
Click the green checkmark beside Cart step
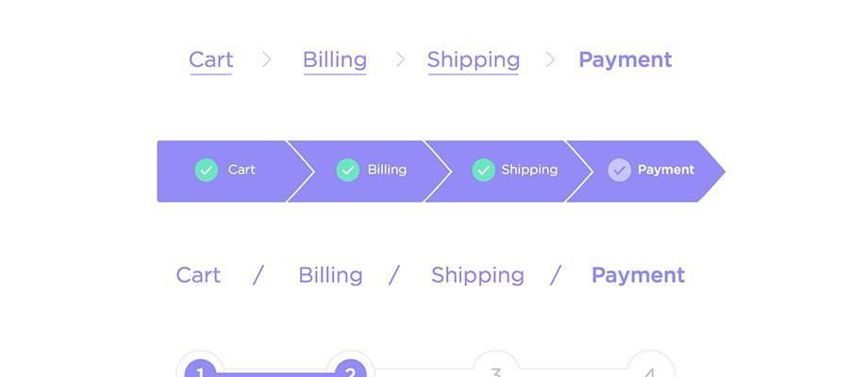point(207,171)
